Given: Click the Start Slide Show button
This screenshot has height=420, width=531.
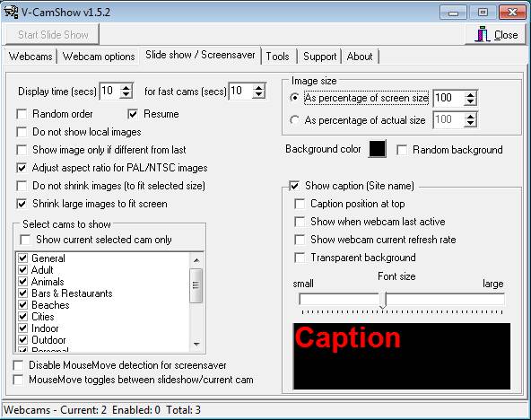Looking at the screenshot, I should pos(53,34).
